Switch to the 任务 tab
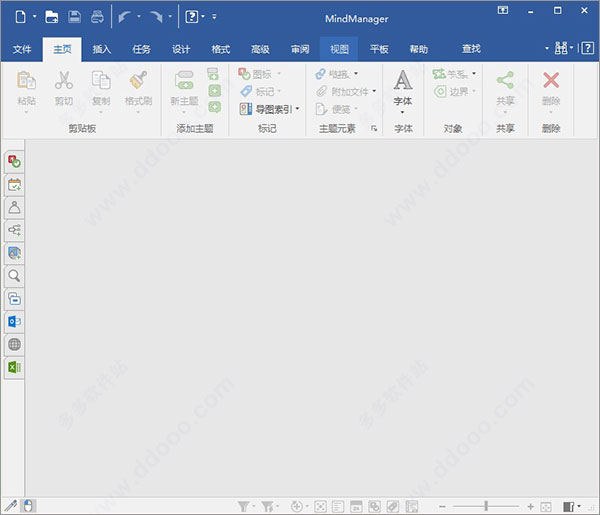Viewport: 600px width, 515px height. tap(141, 49)
